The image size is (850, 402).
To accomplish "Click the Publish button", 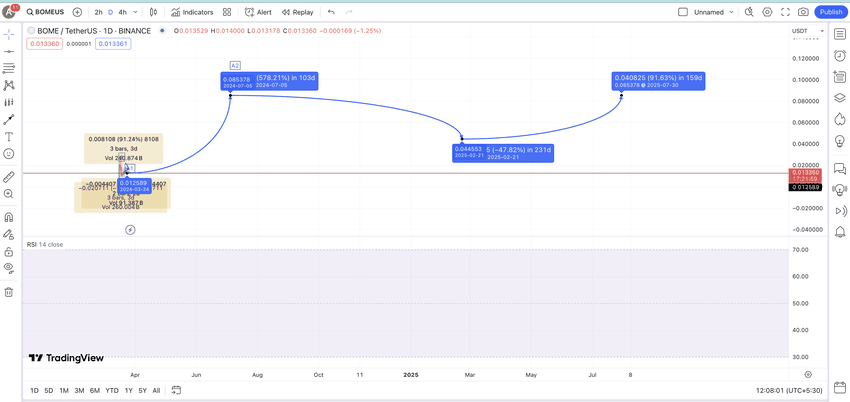I will point(831,12).
